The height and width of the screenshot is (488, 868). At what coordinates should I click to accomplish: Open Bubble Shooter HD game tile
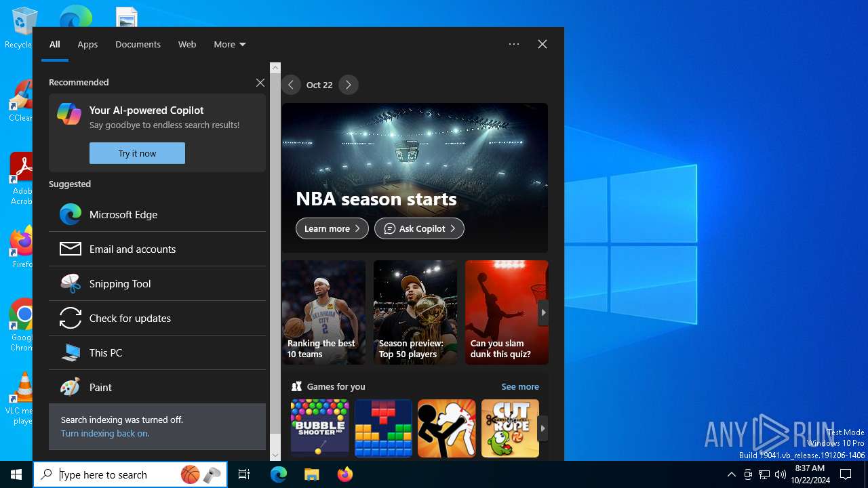[x=319, y=428]
